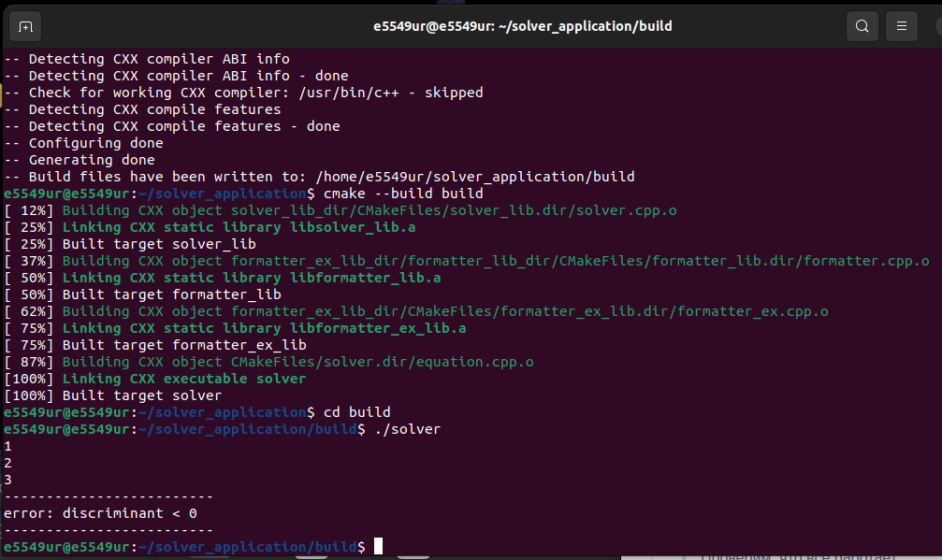Open the terminal hamburger menu
Image resolution: width=942 pixels, height=560 pixels.
click(901, 25)
